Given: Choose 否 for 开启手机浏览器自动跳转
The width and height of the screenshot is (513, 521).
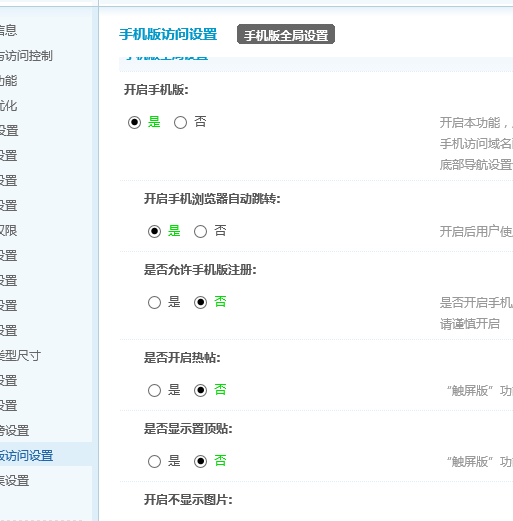Looking at the screenshot, I should click(200, 231).
